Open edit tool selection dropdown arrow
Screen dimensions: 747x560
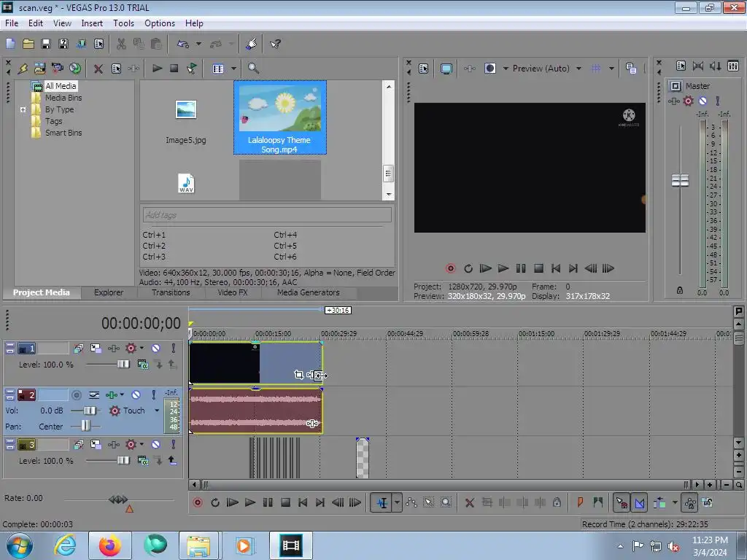[397, 502]
